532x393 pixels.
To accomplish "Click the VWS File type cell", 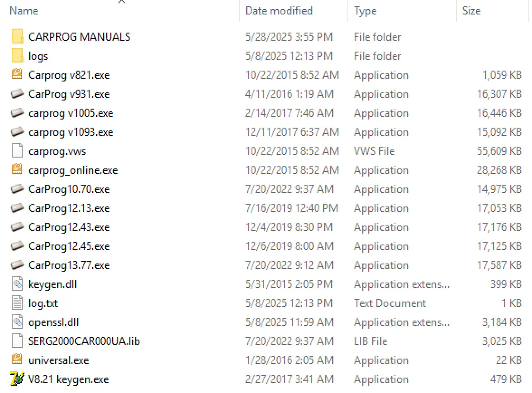I will (x=374, y=151).
